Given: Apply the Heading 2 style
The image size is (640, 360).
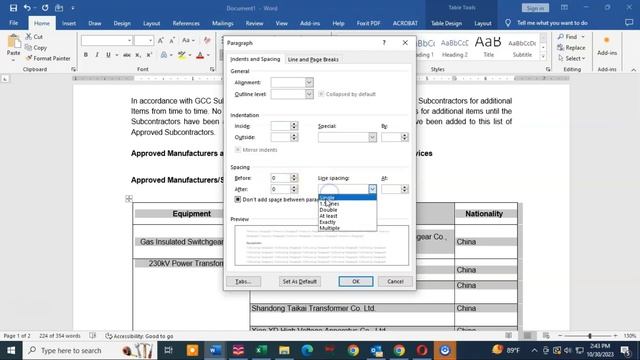Looking at the screenshot, I should click(x=455, y=47).
